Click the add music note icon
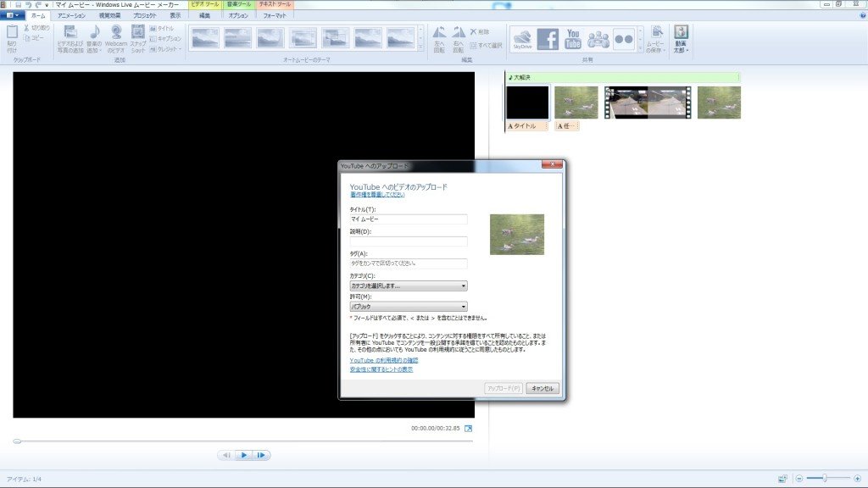 click(x=94, y=39)
